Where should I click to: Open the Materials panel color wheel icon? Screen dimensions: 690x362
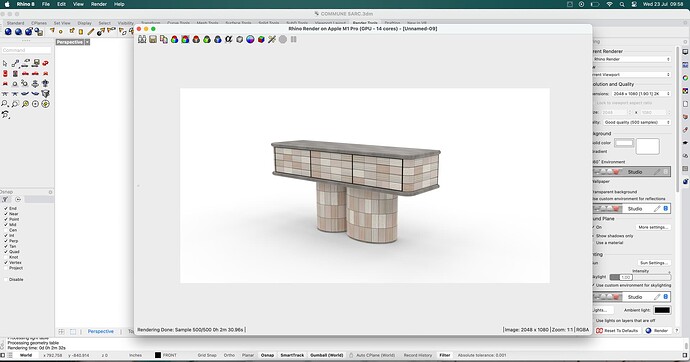point(685,78)
